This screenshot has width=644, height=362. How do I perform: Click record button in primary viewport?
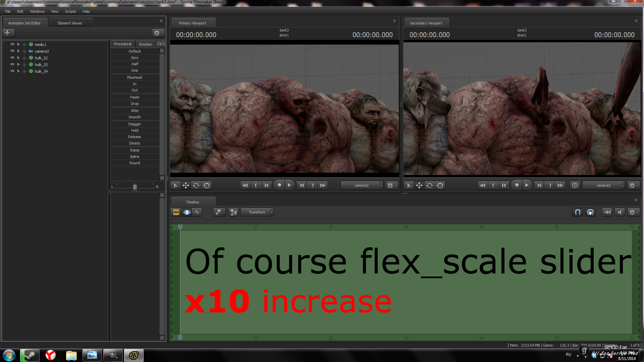pos(279,185)
